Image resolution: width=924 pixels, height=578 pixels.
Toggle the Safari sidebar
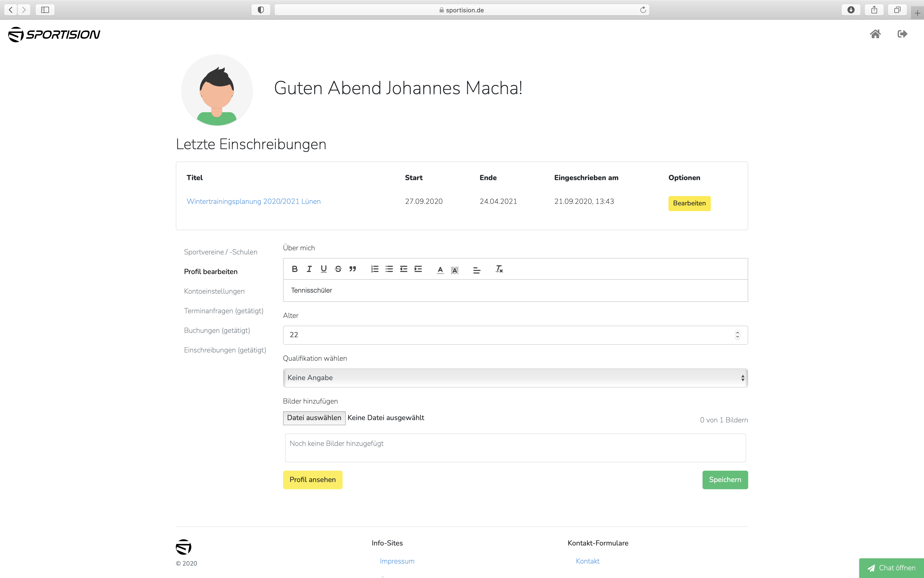(45, 10)
